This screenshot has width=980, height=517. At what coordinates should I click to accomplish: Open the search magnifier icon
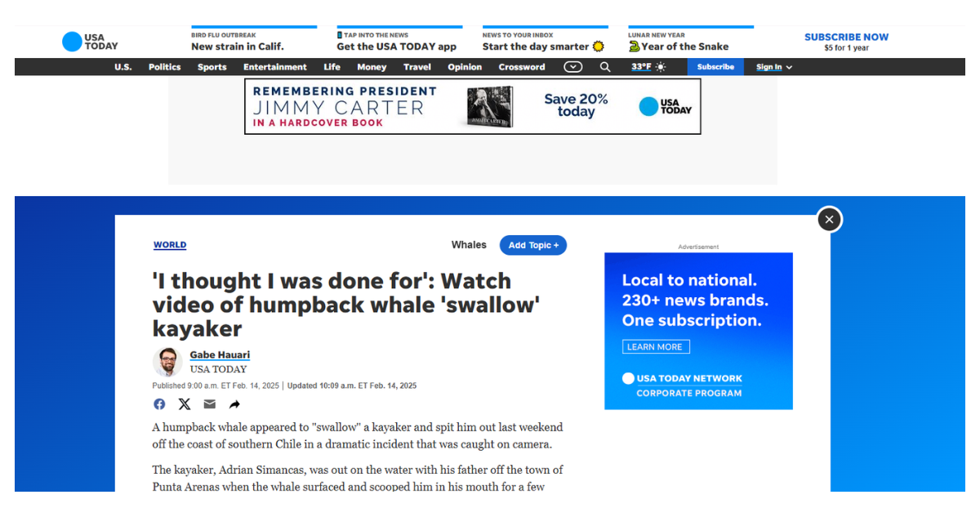[x=605, y=67]
